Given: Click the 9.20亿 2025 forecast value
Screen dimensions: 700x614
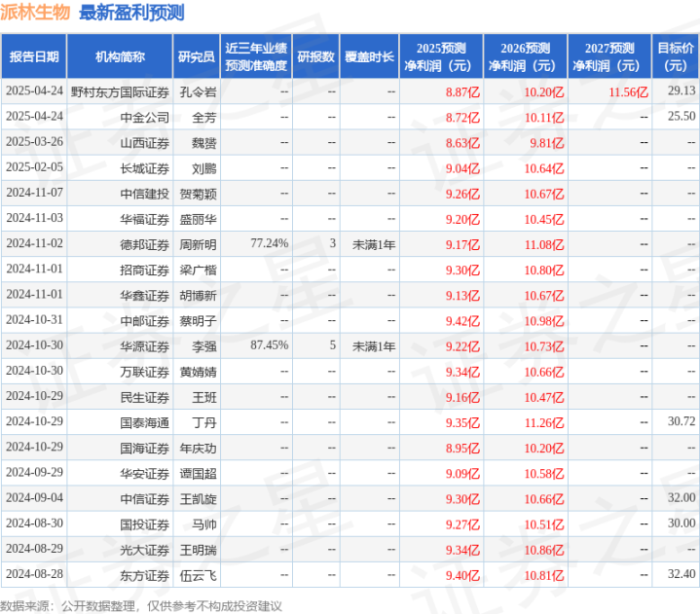Looking at the screenshot, I should (462, 219).
